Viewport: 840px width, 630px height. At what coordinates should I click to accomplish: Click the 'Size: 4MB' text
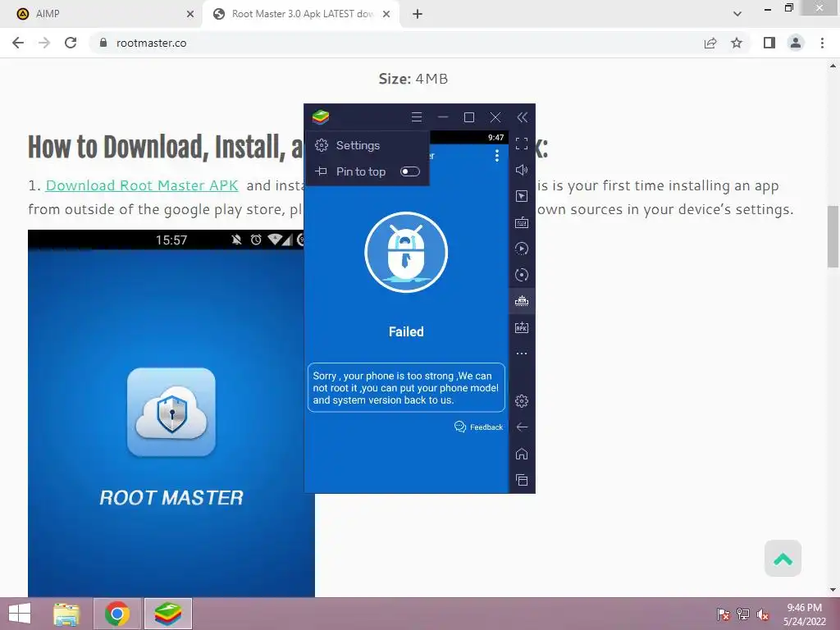point(413,79)
